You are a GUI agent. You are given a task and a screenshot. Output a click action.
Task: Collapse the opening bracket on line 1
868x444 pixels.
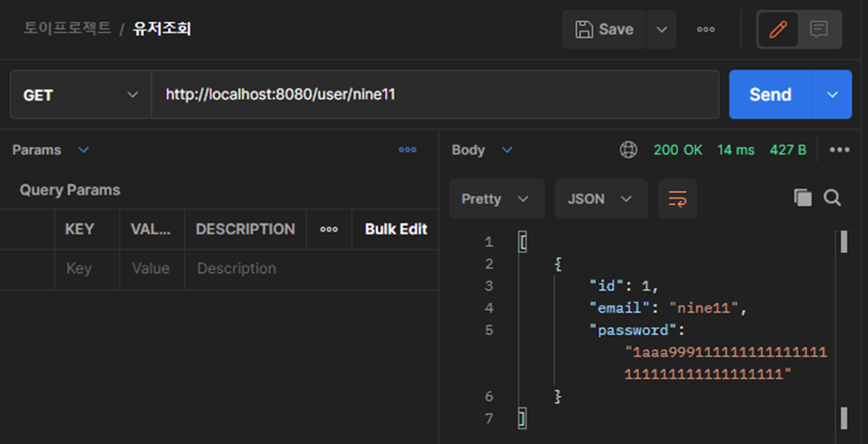[x=522, y=242]
